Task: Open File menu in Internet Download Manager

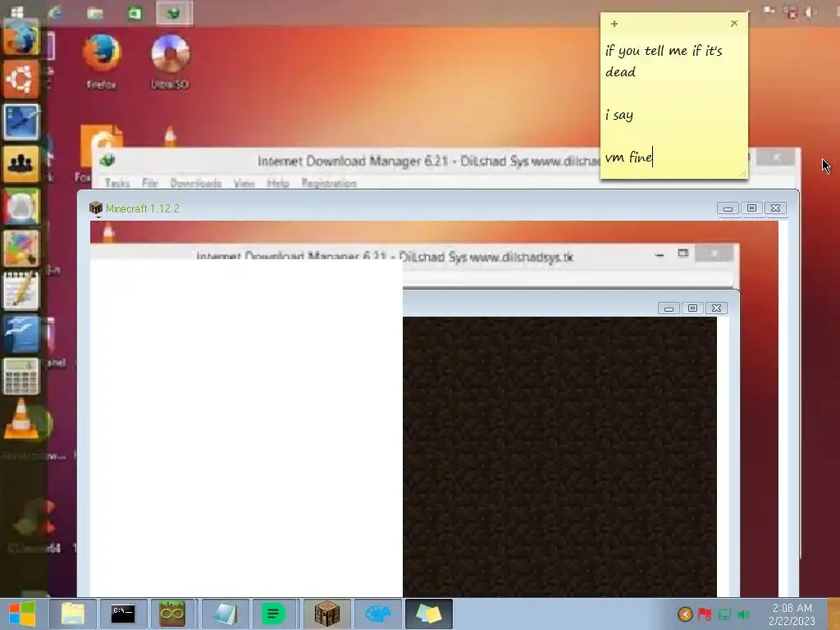Action: [x=150, y=183]
